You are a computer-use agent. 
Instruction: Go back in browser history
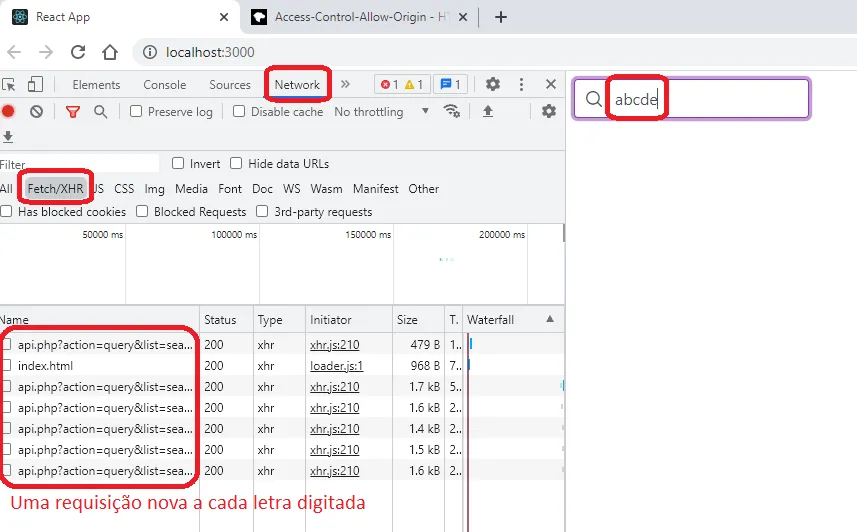click(x=14, y=52)
